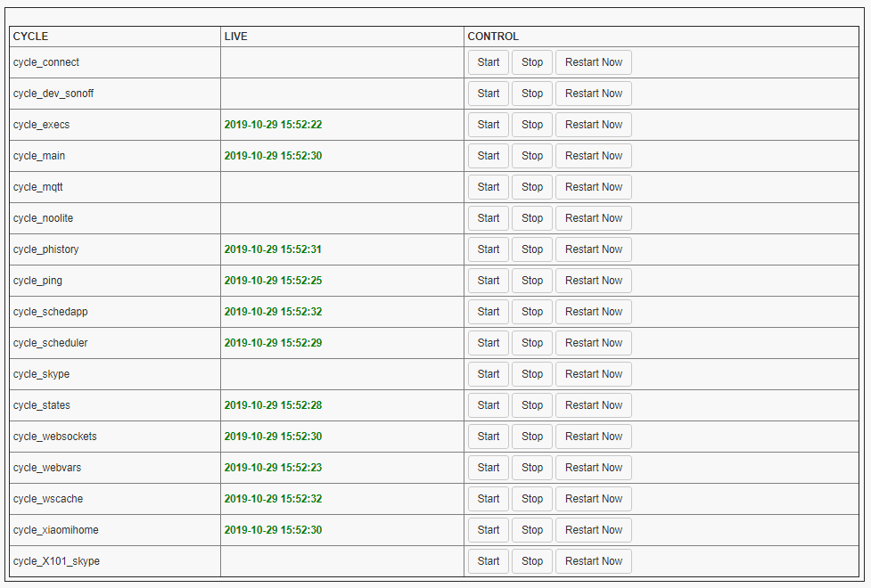Click the cycle_main name cell
This screenshot has width=871, height=588.
[x=39, y=156]
